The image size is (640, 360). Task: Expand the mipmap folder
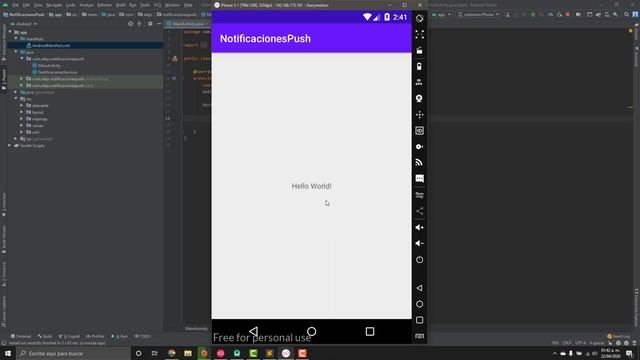tap(22, 119)
